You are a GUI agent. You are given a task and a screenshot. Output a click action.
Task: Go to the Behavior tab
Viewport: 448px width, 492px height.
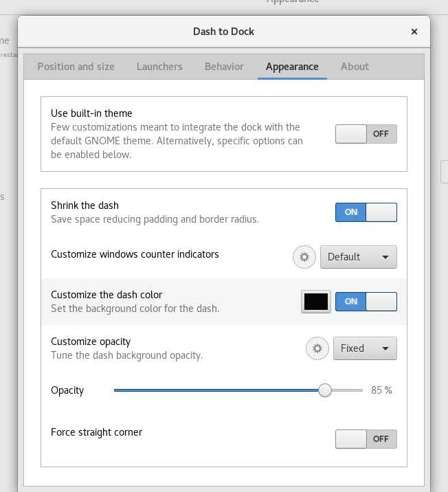[224, 67]
